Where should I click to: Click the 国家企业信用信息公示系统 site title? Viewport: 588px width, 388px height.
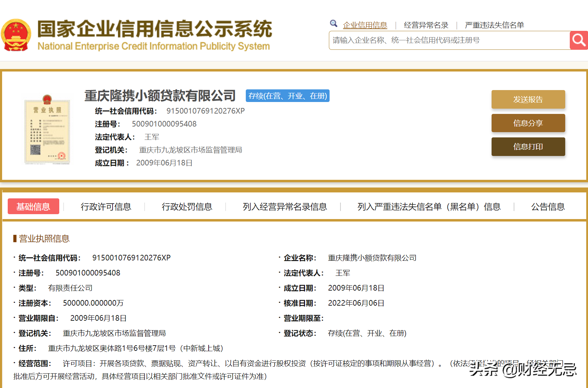[x=155, y=29]
